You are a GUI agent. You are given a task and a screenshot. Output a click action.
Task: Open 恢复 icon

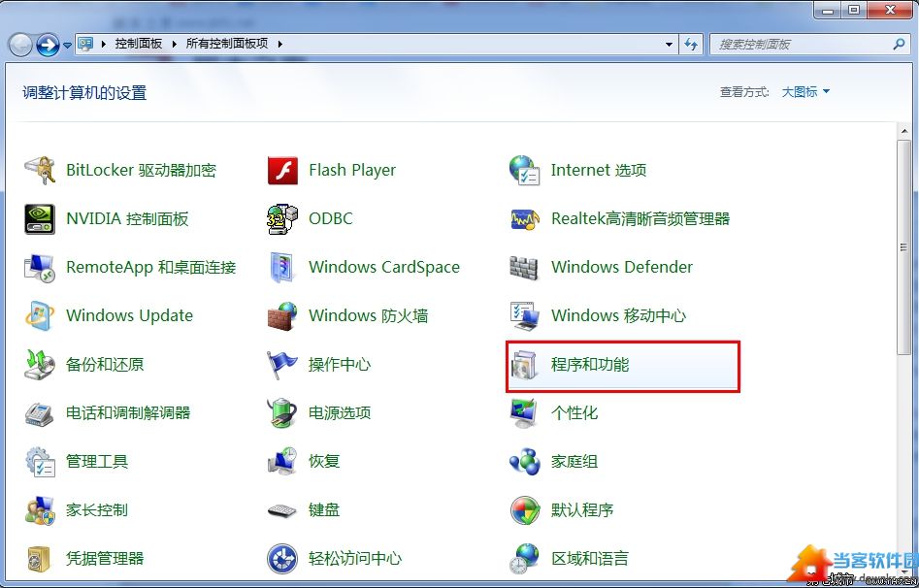[x=282, y=462]
